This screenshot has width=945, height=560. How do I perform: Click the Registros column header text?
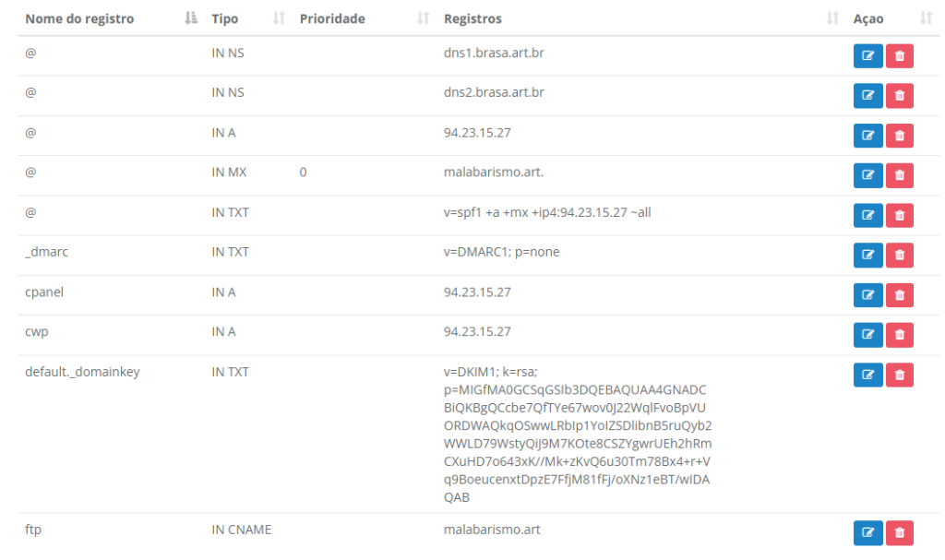coord(472,18)
